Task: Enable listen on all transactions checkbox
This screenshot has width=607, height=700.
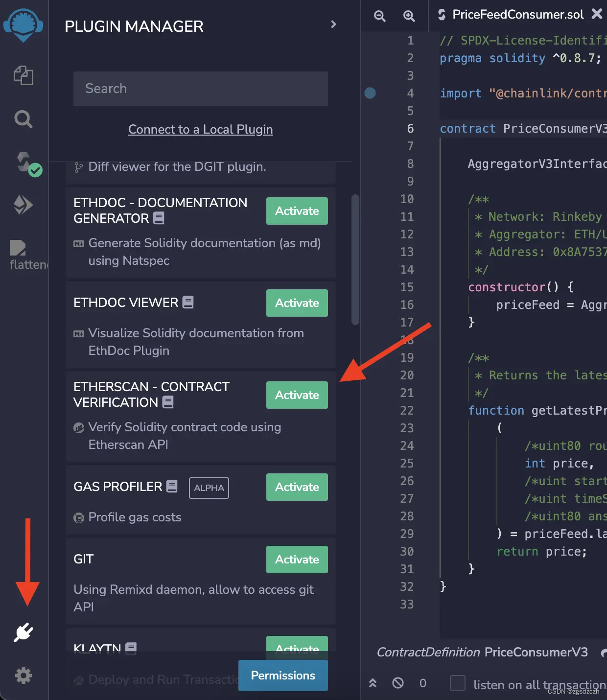Action: pos(458,683)
